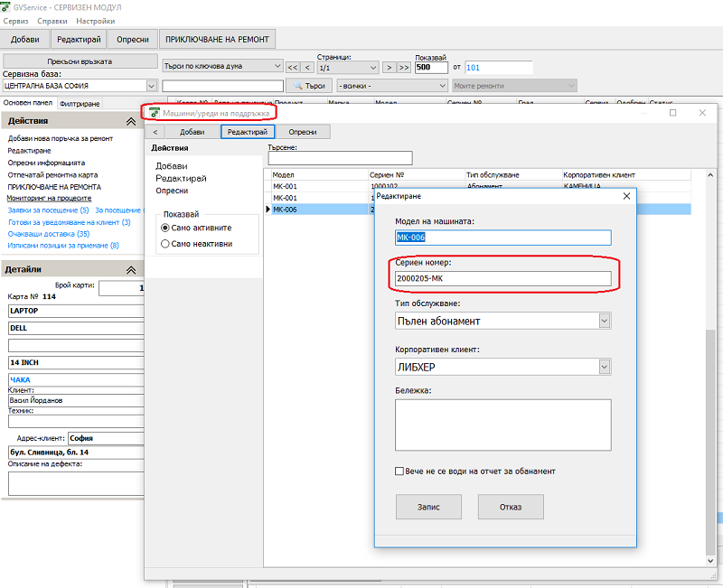The width and height of the screenshot is (723, 588).
Task: Click the main keyword search text field
Action: click(222, 86)
